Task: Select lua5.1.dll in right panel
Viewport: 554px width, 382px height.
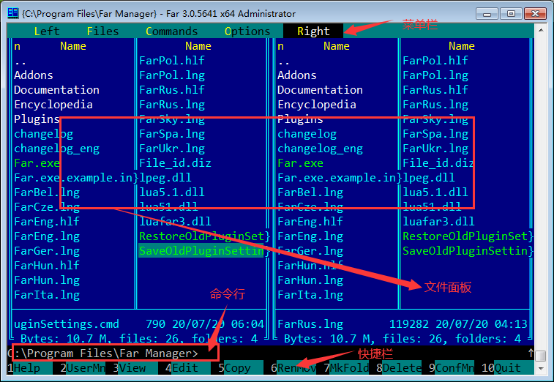Action: [x=435, y=192]
